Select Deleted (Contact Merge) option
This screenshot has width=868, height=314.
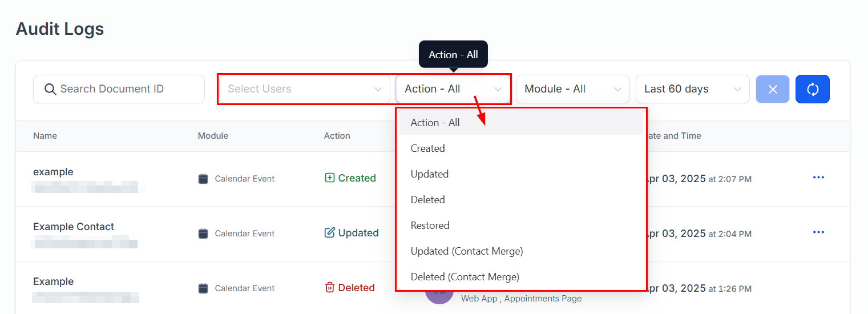pyautogui.click(x=465, y=277)
